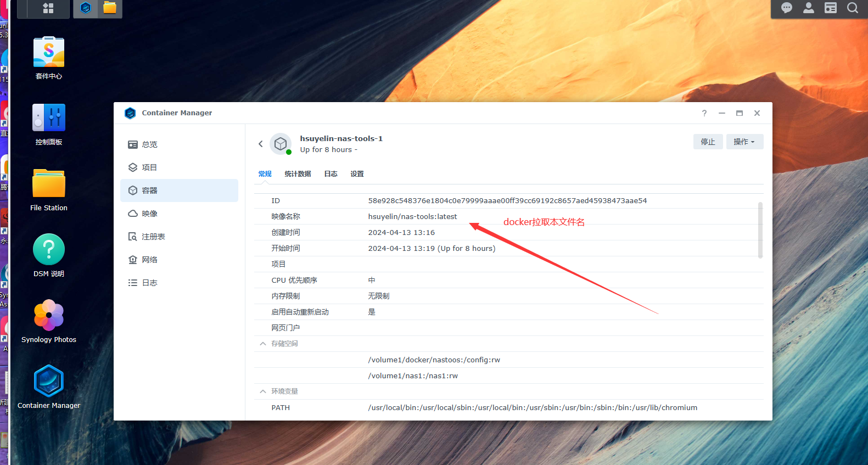Image resolution: width=868 pixels, height=465 pixels.
Task: Select 项目 project in sidebar
Action: click(179, 167)
